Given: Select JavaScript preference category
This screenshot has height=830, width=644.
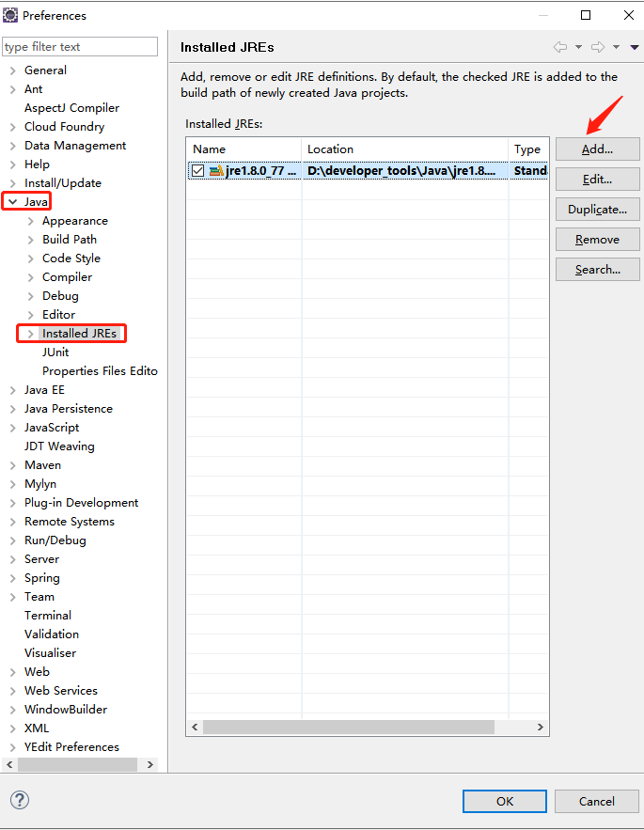Looking at the screenshot, I should [52, 428].
